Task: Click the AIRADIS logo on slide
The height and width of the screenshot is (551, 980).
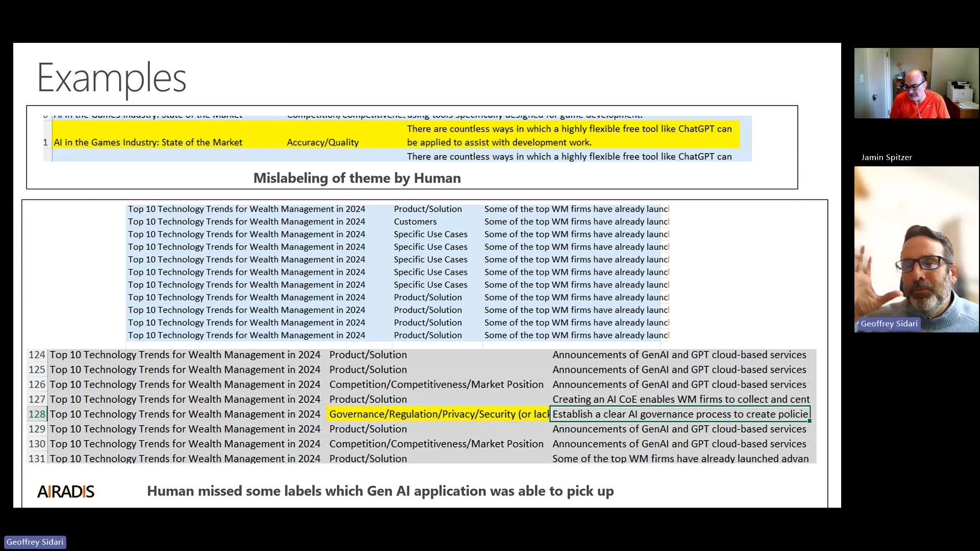Action: click(66, 491)
